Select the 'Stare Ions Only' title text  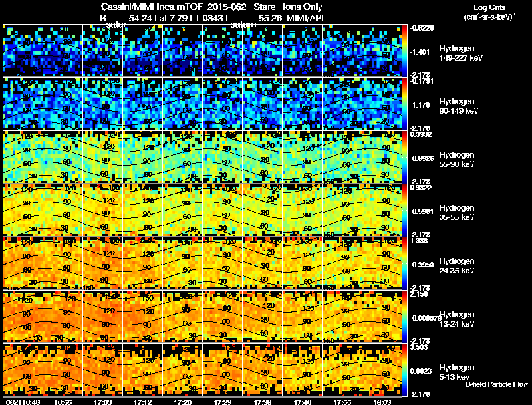[x=288, y=7]
